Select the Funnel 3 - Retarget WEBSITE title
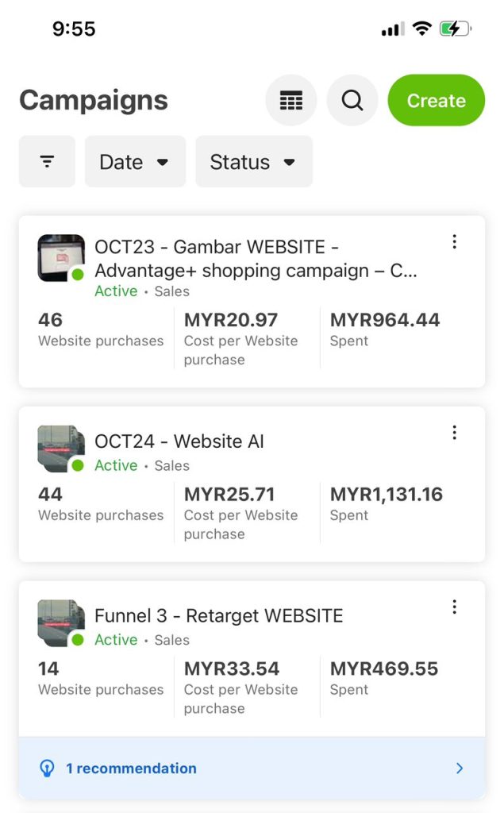The height and width of the screenshot is (813, 504). tap(219, 616)
